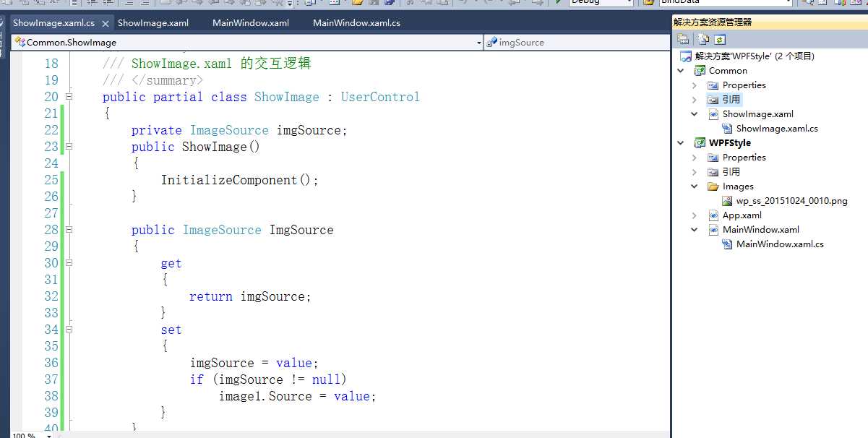Viewport: 868px width, 438px height.
Task: Click line number 36 in the margin
Action: point(51,363)
